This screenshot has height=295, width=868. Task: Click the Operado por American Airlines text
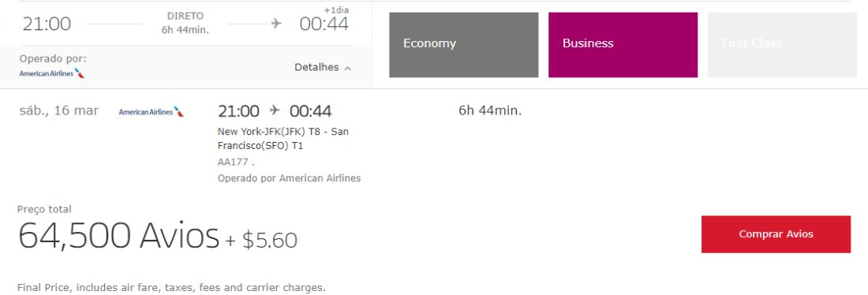(x=289, y=178)
